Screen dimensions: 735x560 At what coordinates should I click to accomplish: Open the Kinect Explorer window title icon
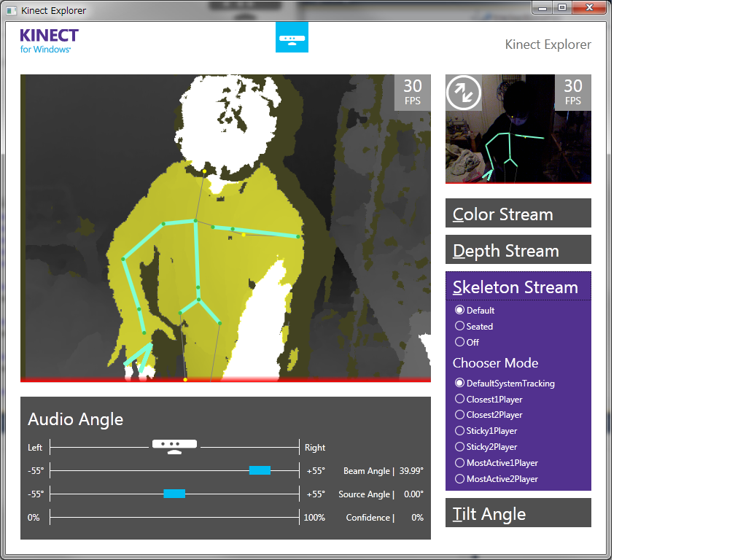click(11, 10)
